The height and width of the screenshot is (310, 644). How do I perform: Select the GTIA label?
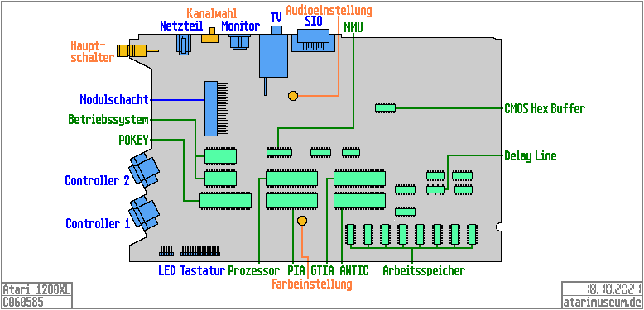(322, 270)
